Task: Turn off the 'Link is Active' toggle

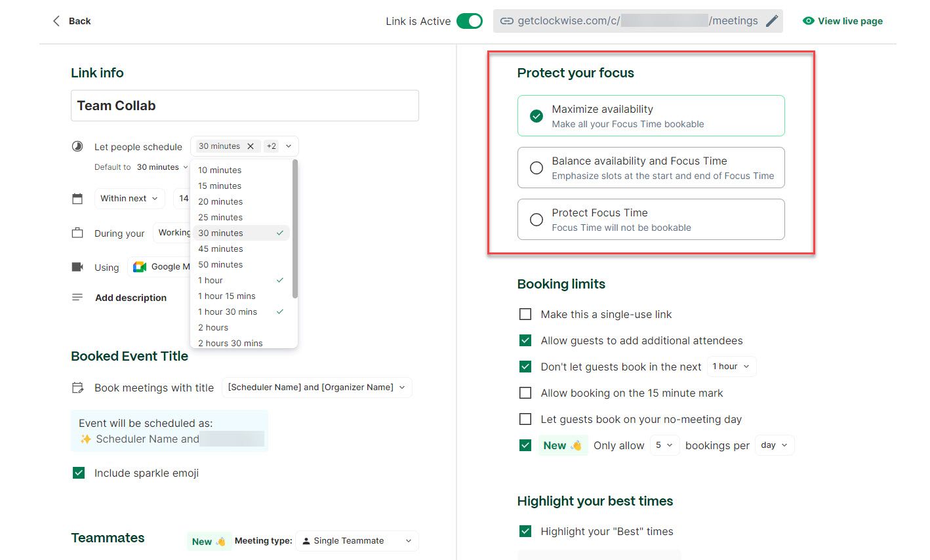Action: [x=470, y=20]
